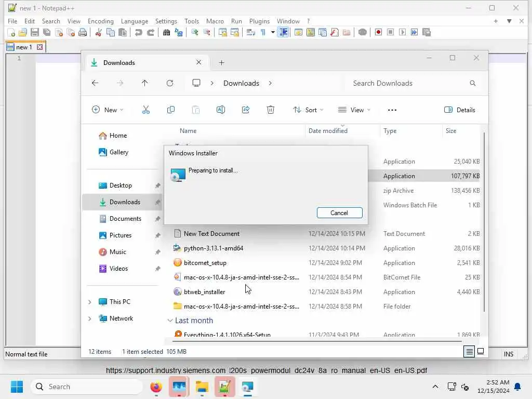
Task: Click the Delete trash icon in Explorer
Action: 270,110
